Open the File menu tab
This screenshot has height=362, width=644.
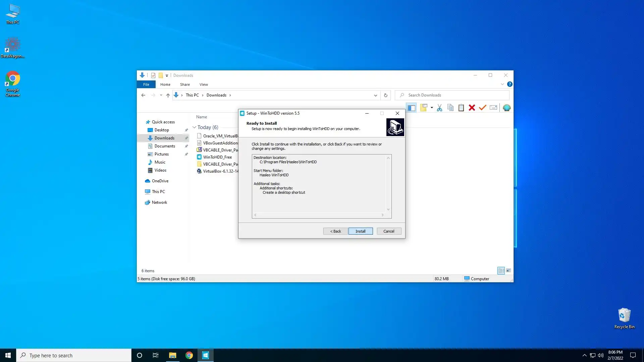click(146, 84)
